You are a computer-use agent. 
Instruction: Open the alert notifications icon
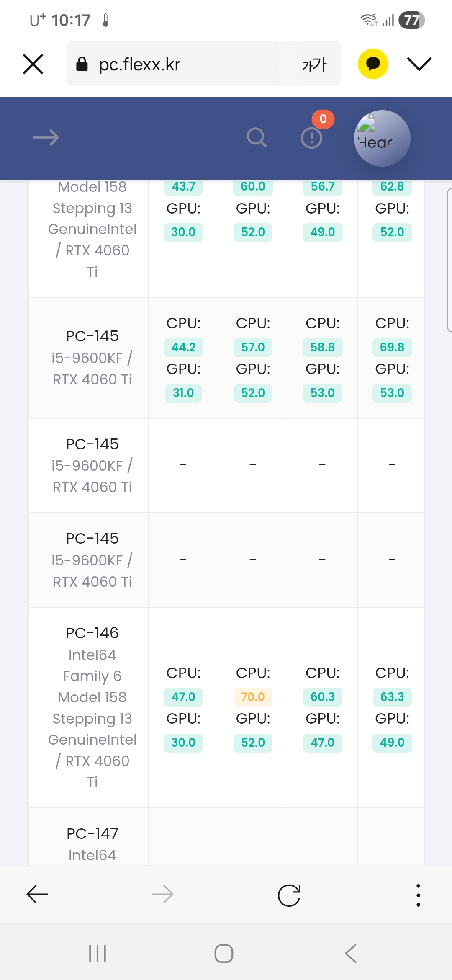pyautogui.click(x=312, y=138)
